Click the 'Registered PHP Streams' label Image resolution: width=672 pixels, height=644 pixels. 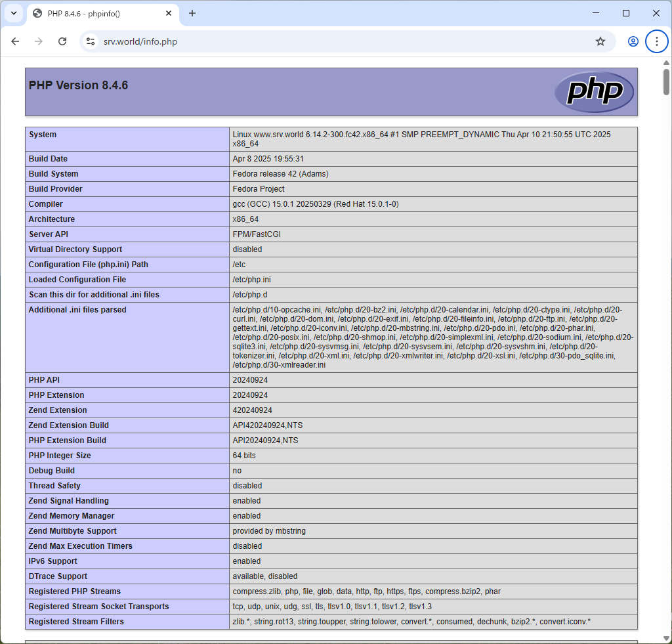[x=75, y=591]
